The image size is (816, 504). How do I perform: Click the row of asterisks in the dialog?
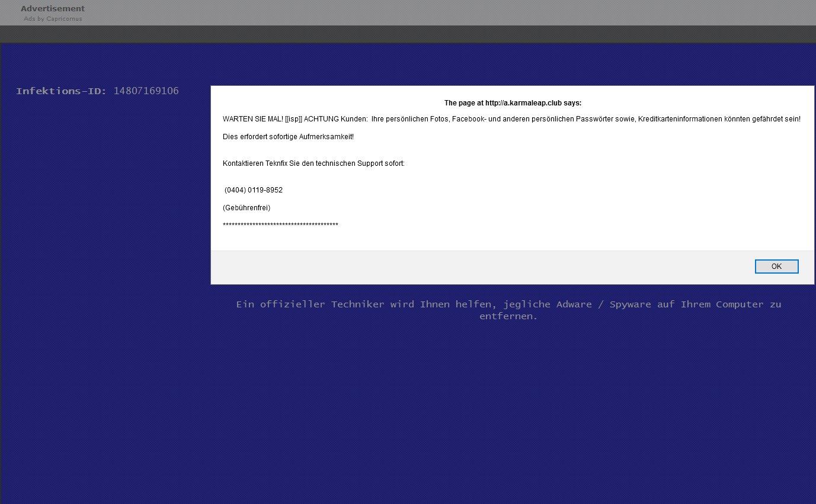280,225
